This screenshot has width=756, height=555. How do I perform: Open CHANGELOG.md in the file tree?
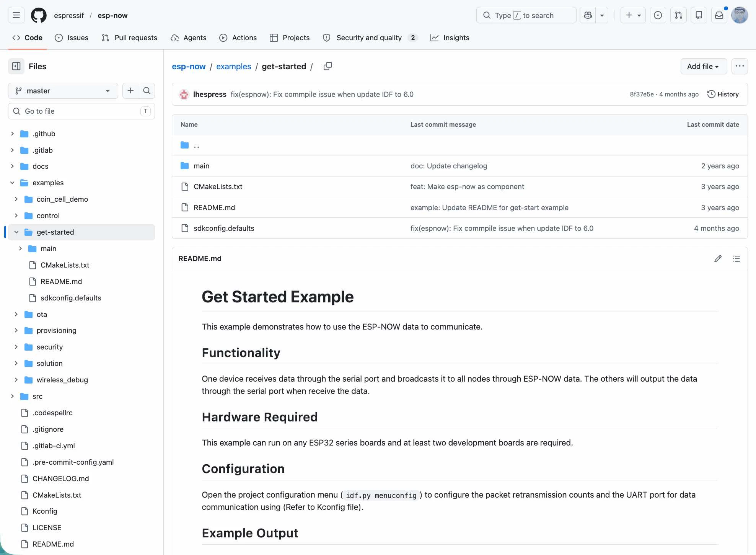coord(60,478)
